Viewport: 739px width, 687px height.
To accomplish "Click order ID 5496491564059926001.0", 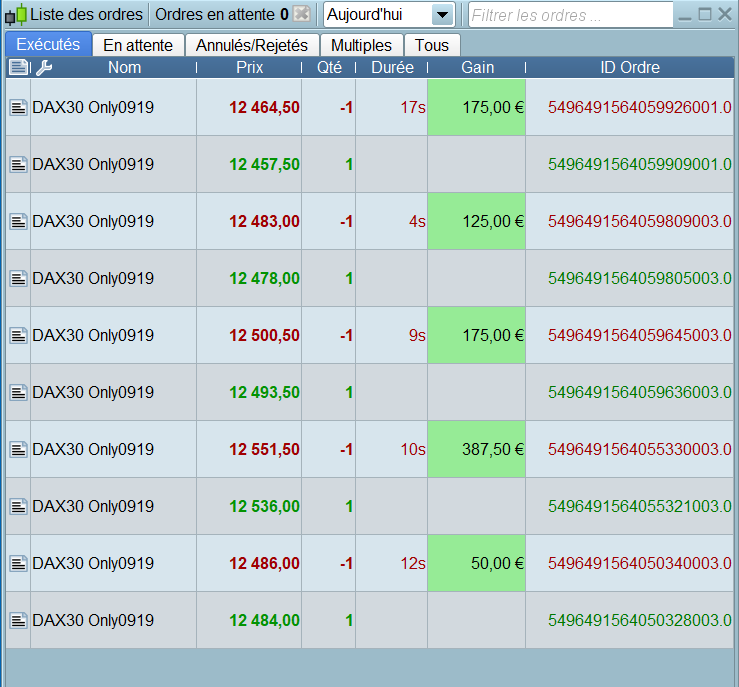I will point(640,107).
